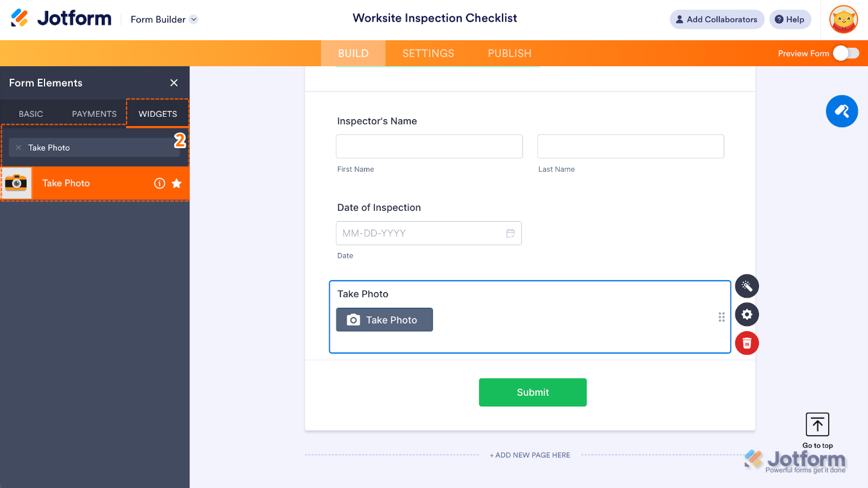Open Take Photo widget wizard wand
868x488 pixels.
tap(747, 286)
